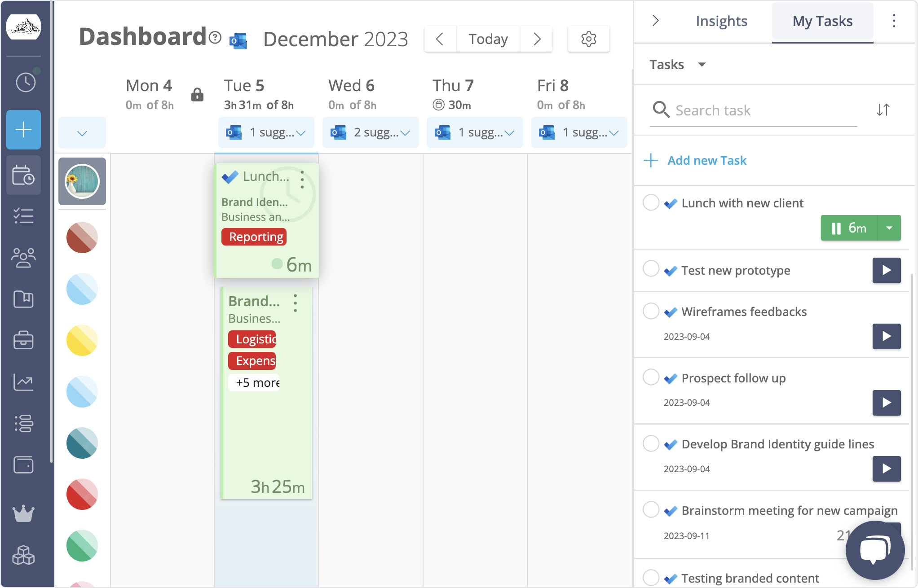
Task: Toggle the checkbox for Lunch with new client
Action: [653, 203]
